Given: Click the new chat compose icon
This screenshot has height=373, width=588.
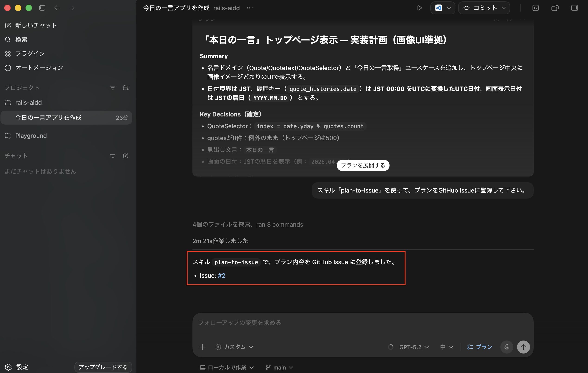Looking at the screenshot, I should [8, 26].
